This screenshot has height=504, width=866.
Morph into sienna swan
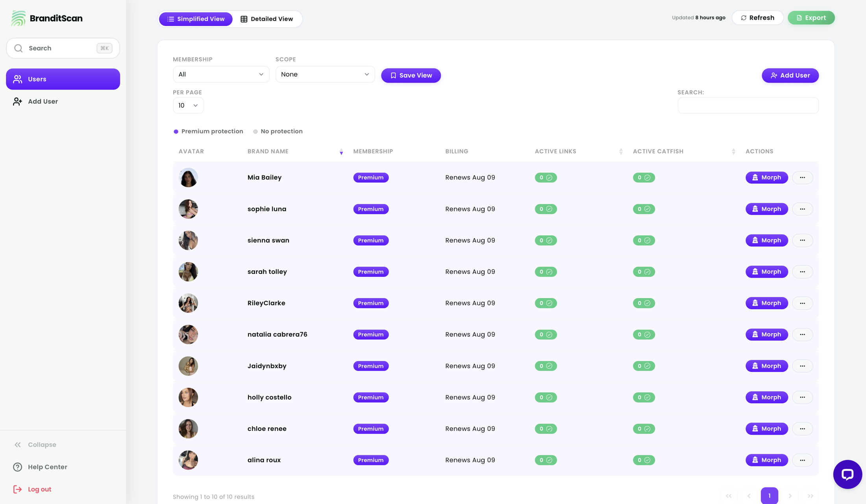coord(767,240)
